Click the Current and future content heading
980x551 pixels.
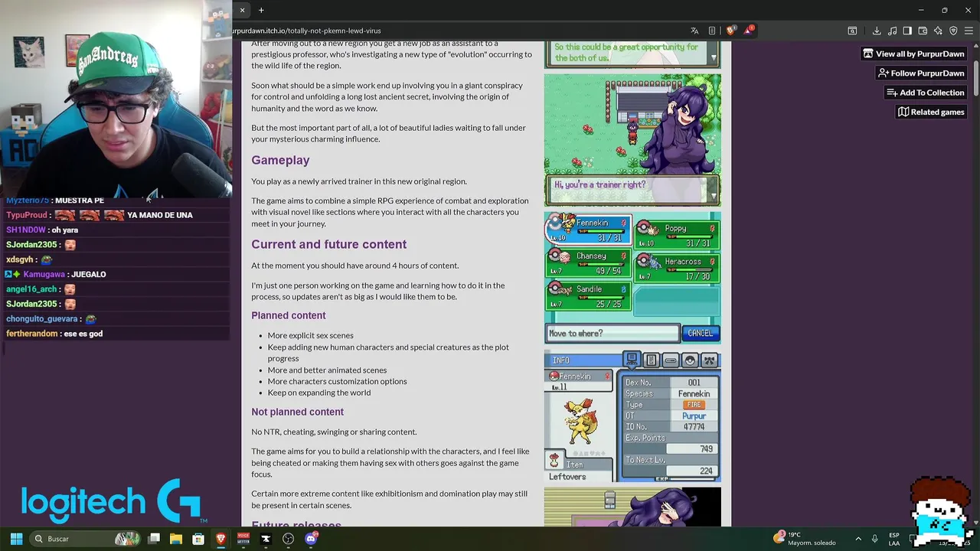(x=329, y=244)
